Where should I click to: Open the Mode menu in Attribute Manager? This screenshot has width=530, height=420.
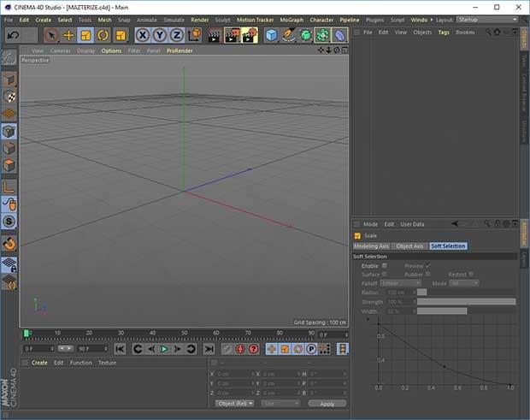(x=370, y=224)
